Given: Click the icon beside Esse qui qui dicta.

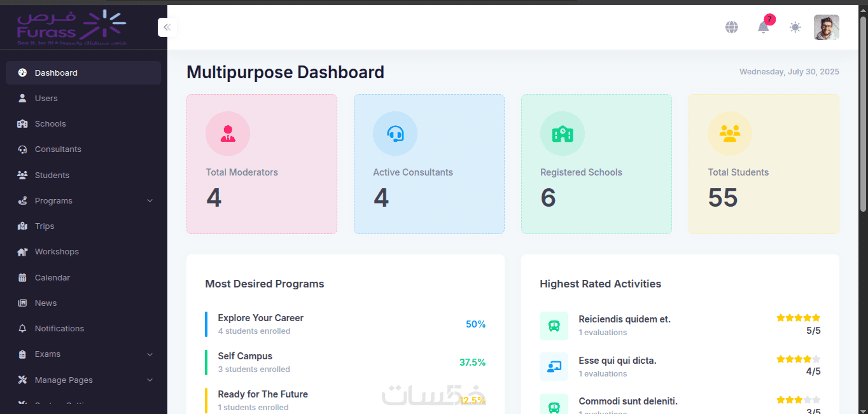Looking at the screenshot, I should coord(554,367).
